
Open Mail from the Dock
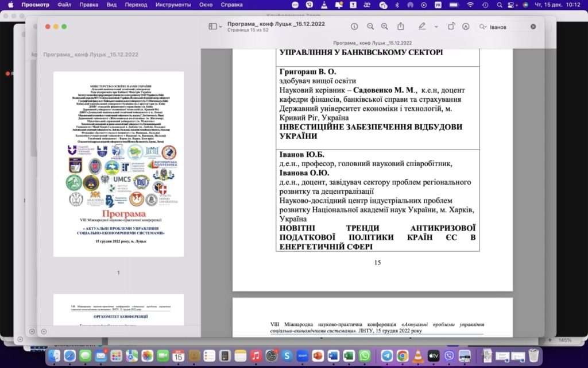coord(100,355)
